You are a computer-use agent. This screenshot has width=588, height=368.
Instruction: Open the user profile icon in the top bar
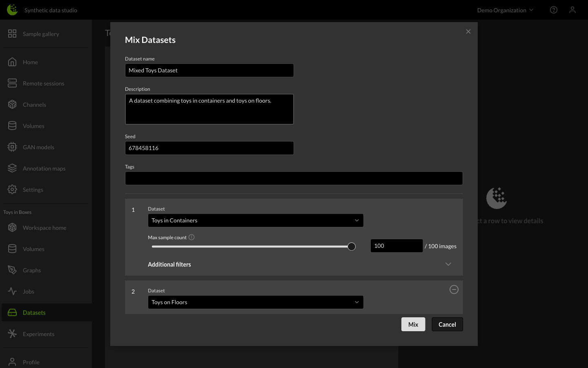point(572,10)
